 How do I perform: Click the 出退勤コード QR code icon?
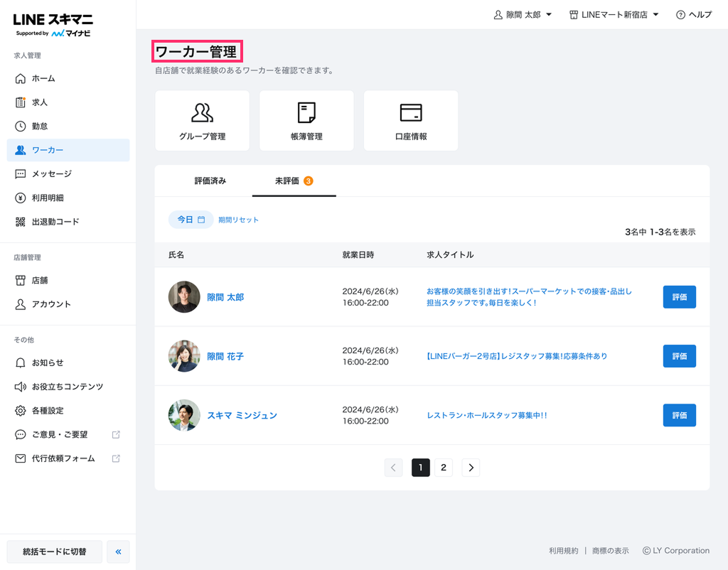(x=21, y=222)
